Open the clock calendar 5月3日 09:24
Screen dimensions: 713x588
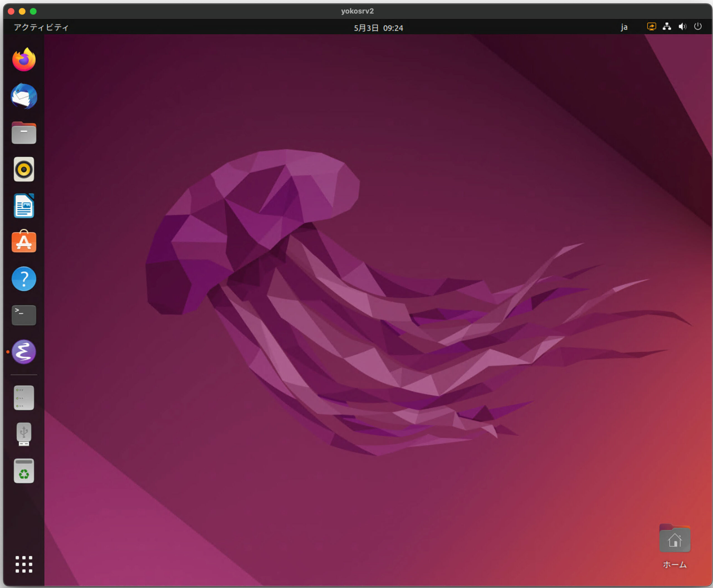(378, 28)
